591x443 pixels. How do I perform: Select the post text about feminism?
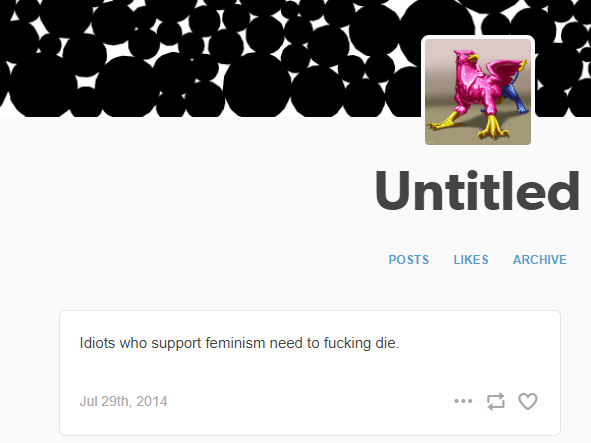239,343
